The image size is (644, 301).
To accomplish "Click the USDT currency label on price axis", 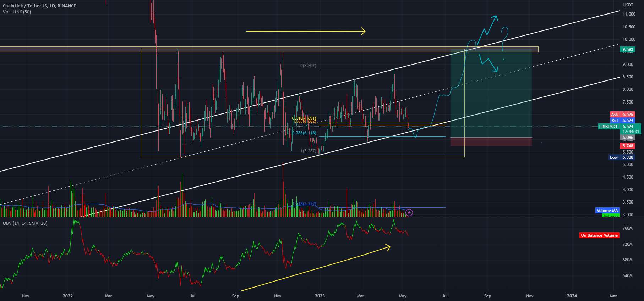I will 628,5.
